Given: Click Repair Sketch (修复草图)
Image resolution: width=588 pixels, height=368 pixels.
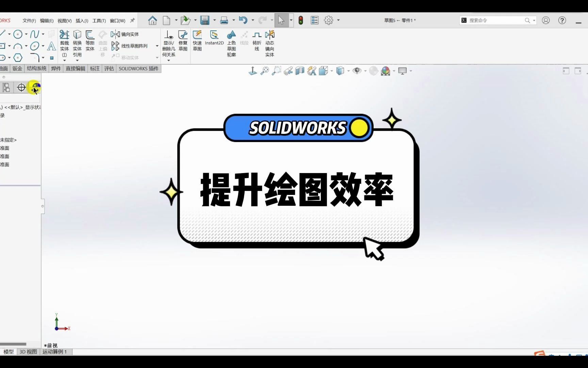Looking at the screenshot, I should point(183,41).
